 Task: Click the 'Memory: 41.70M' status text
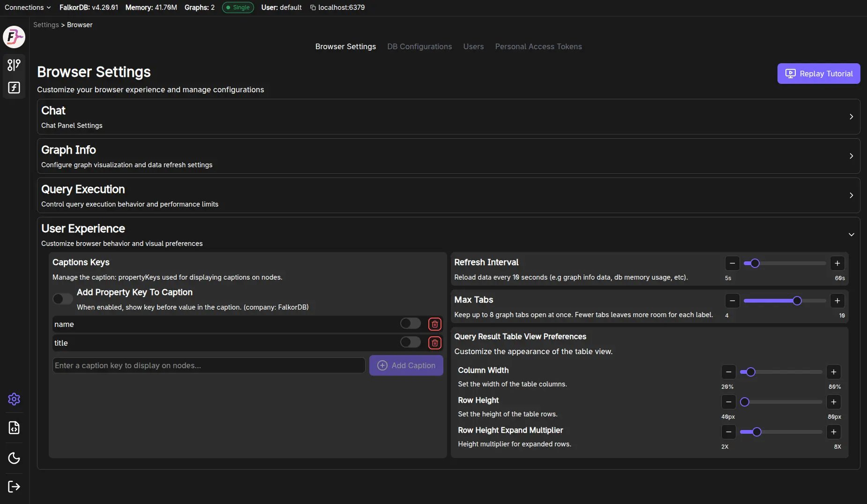coord(151,7)
